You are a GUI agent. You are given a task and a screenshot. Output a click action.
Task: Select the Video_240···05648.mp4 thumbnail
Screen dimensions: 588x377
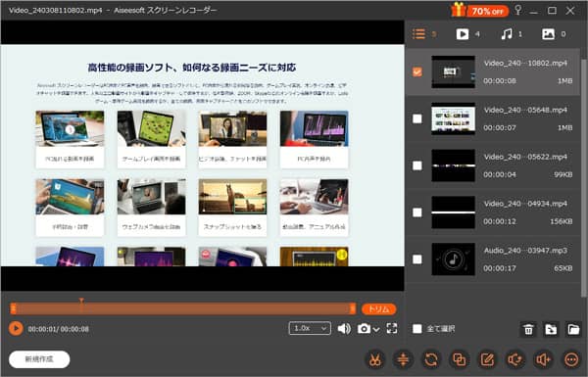[x=453, y=118]
